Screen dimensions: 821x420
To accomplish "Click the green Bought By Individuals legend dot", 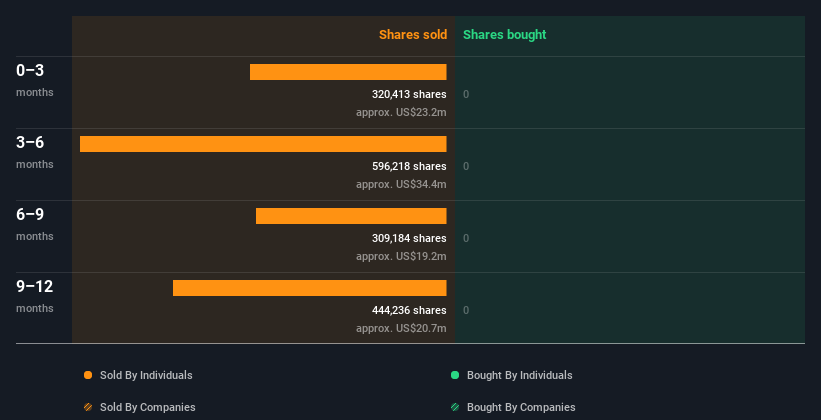I will [455, 375].
